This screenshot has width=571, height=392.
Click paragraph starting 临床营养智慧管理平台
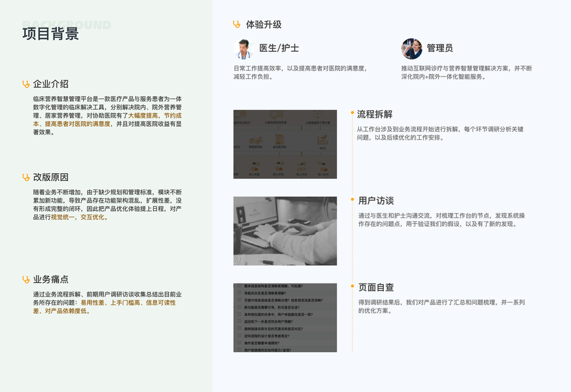[107, 116]
